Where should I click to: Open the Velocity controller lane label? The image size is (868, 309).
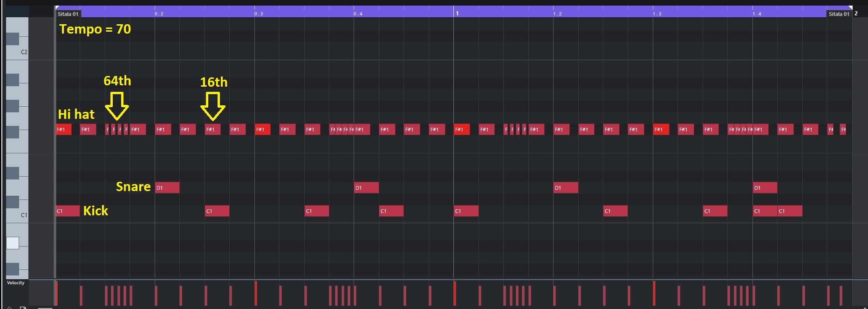coord(16,283)
